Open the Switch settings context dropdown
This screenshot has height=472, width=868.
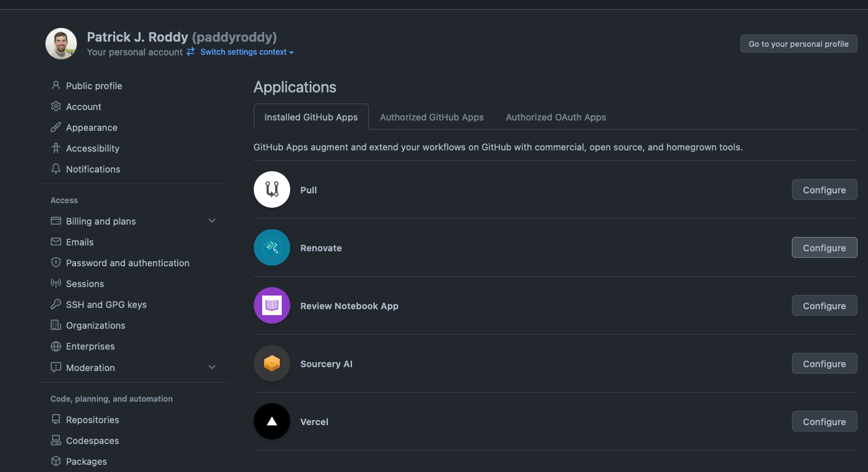(x=247, y=52)
